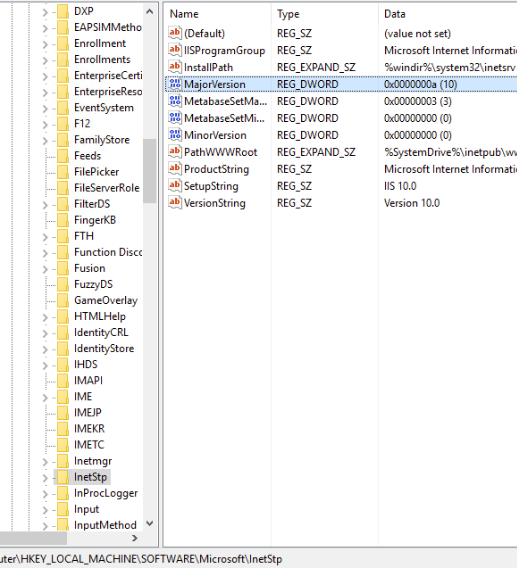Expand the F12 key

(x=45, y=124)
